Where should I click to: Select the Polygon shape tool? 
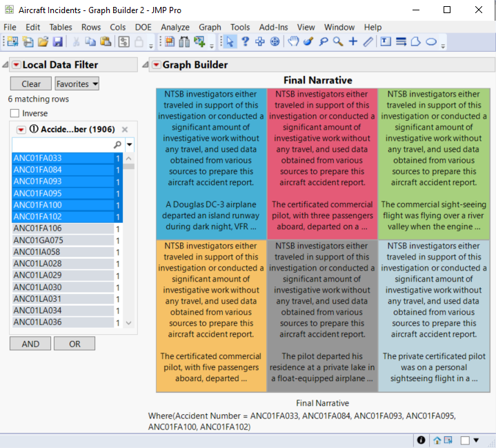point(416,42)
